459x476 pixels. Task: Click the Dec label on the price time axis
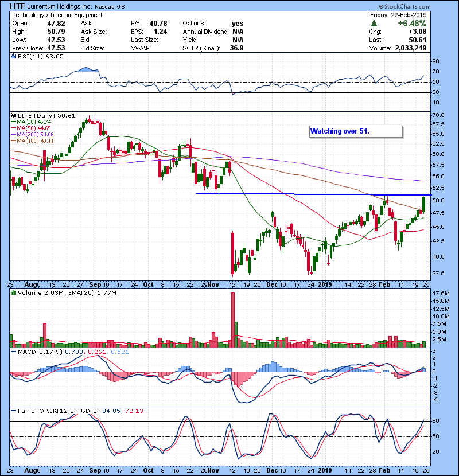[x=272, y=284]
